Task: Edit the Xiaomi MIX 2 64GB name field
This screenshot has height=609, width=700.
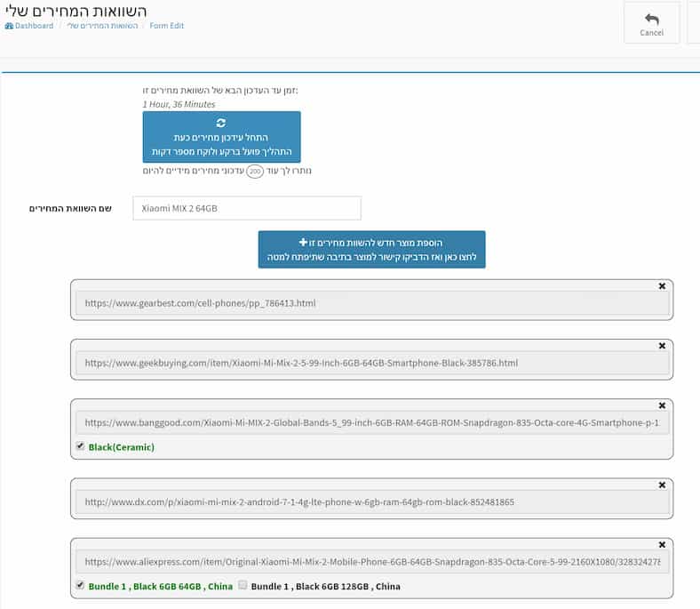Action: click(x=246, y=208)
